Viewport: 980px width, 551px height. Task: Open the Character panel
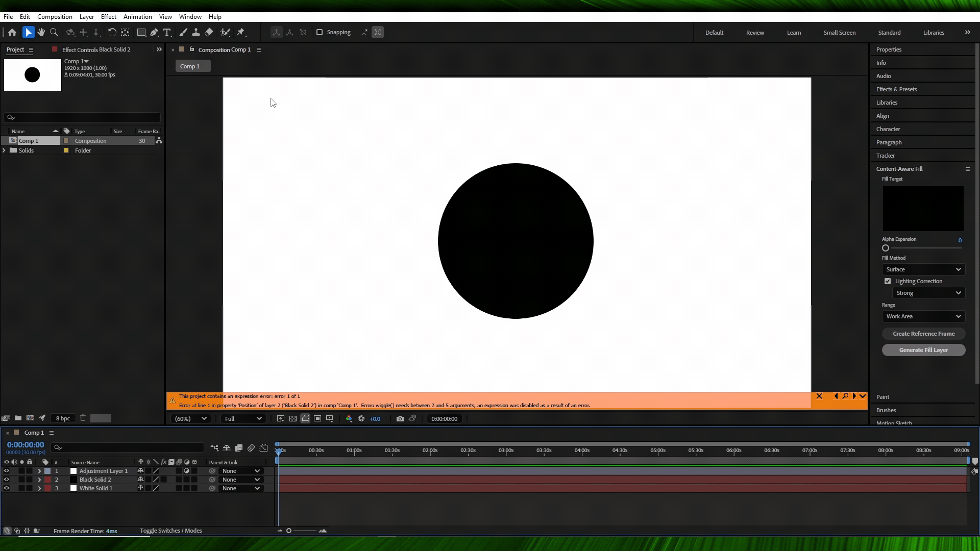click(x=888, y=129)
